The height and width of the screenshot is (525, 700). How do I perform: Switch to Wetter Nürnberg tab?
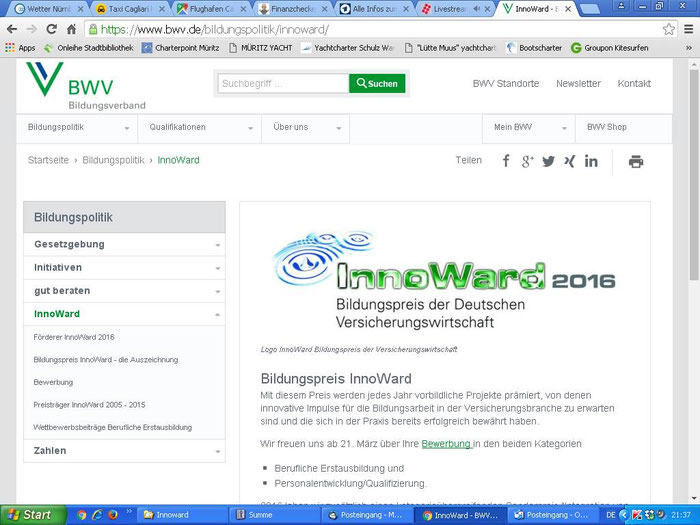click(x=49, y=8)
